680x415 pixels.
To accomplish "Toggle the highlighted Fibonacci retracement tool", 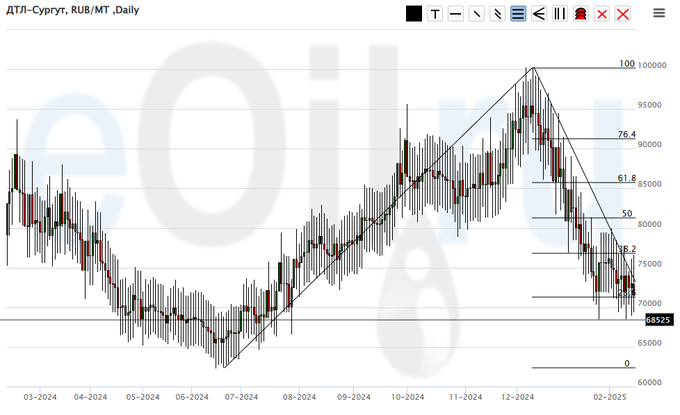I will [518, 14].
